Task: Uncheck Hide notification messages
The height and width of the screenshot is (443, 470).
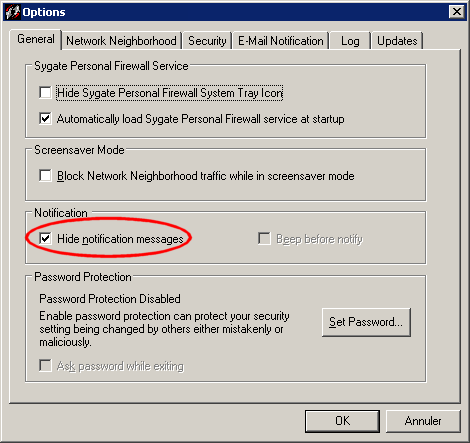Action: [x=45, y=238]
